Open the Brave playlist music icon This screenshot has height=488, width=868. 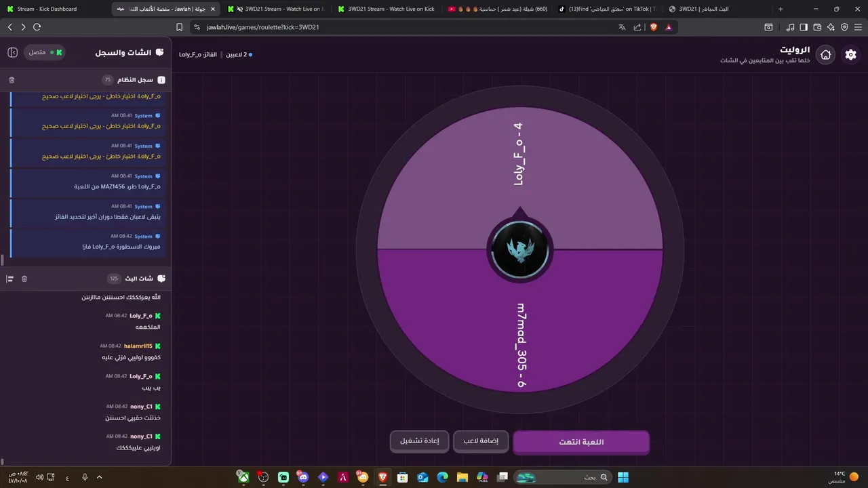coord(790,27)
